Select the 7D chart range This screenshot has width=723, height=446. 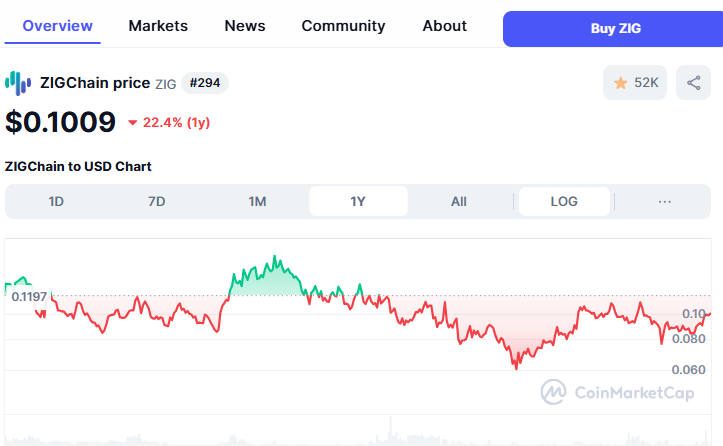[x=156, y=202]
